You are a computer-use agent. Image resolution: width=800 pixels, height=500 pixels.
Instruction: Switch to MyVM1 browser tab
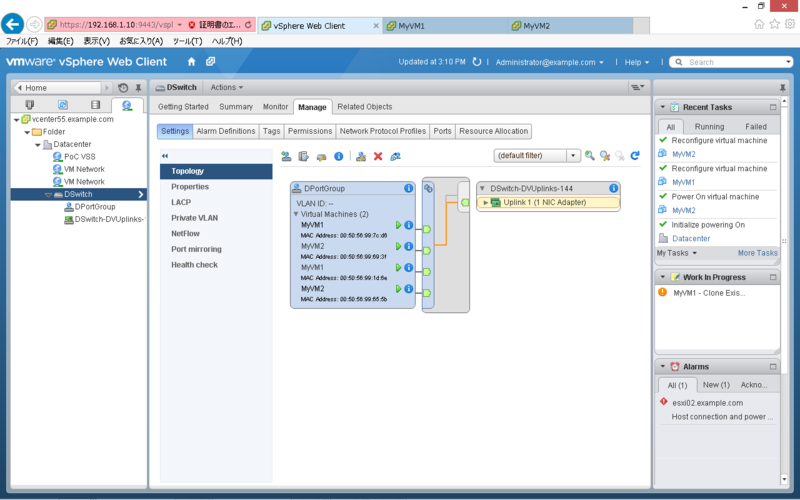(x=445, y=26)
